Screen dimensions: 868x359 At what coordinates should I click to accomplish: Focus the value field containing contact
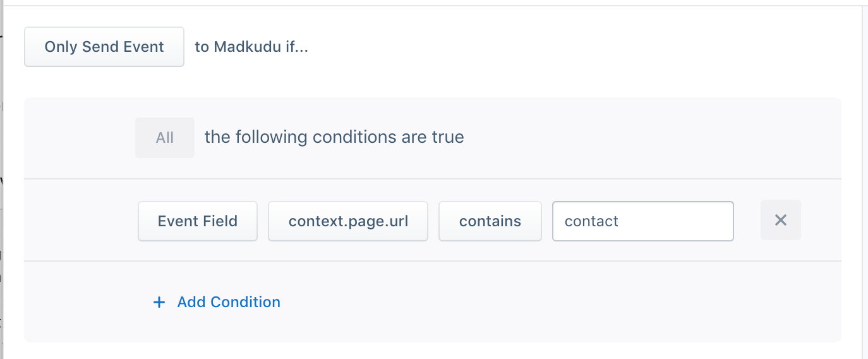coord(643,221)
